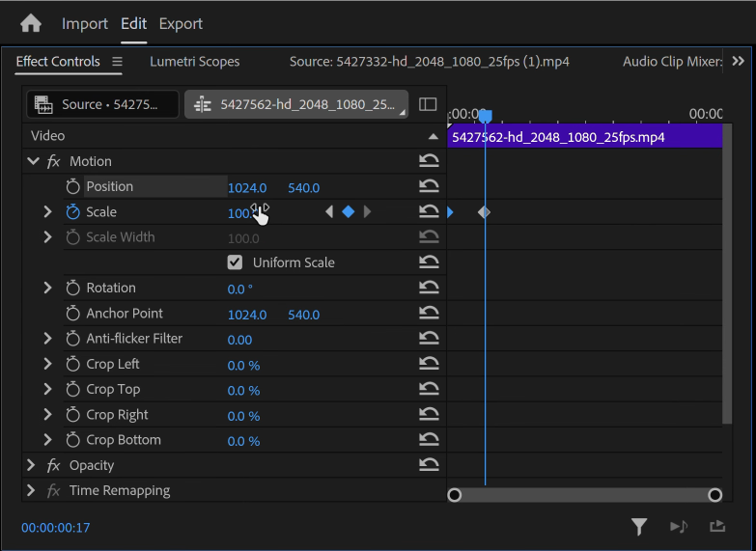Collapse the Video section triangle
This screenshot has width=756, height=551.
coord(434,136)
